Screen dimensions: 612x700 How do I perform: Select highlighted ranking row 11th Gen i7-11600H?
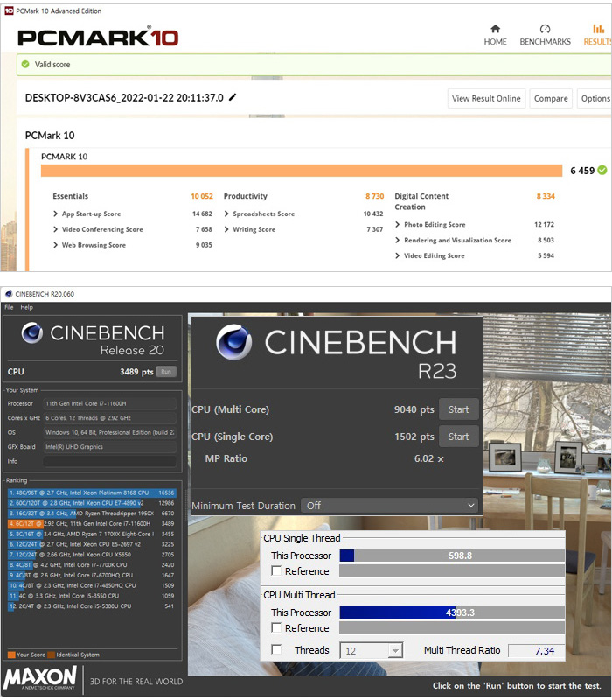(92, 523)
